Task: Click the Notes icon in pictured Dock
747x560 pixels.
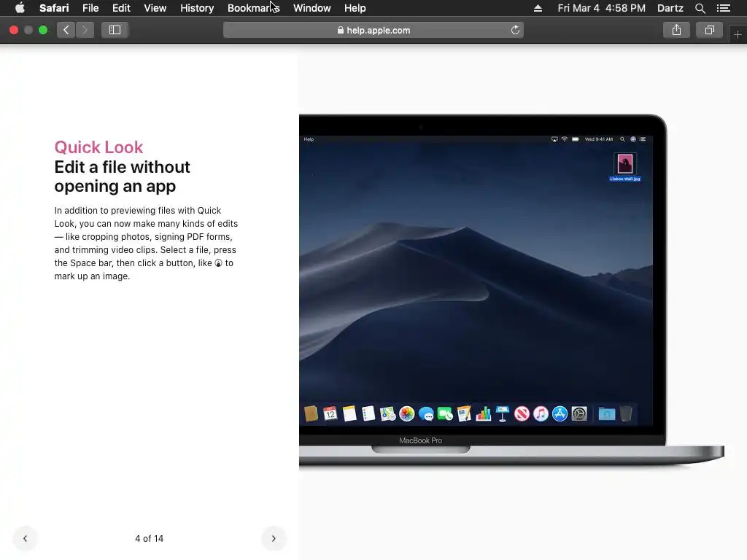Action: pos(349,413)
